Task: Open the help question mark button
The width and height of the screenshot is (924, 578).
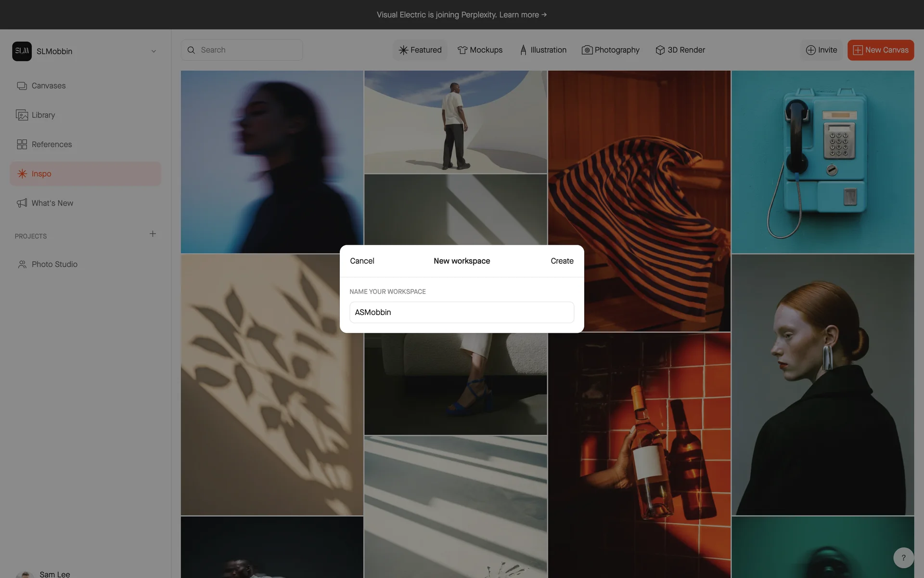Action: 903,558
